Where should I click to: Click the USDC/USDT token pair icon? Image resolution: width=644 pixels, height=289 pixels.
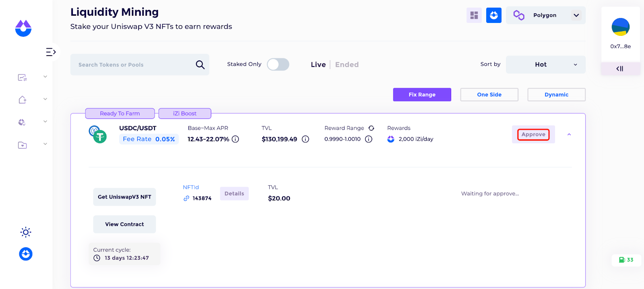[97, 134]
